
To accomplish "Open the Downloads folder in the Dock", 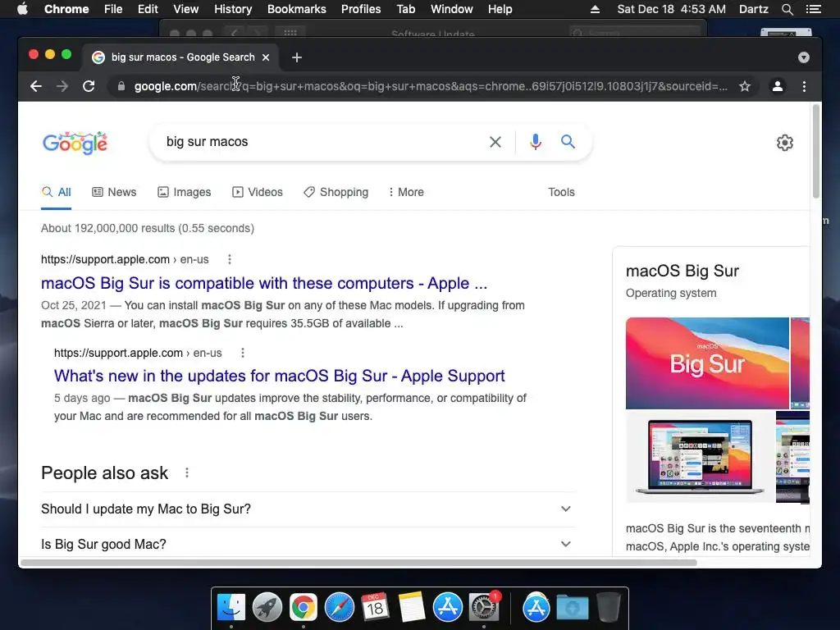I will [x=572, y=608].
